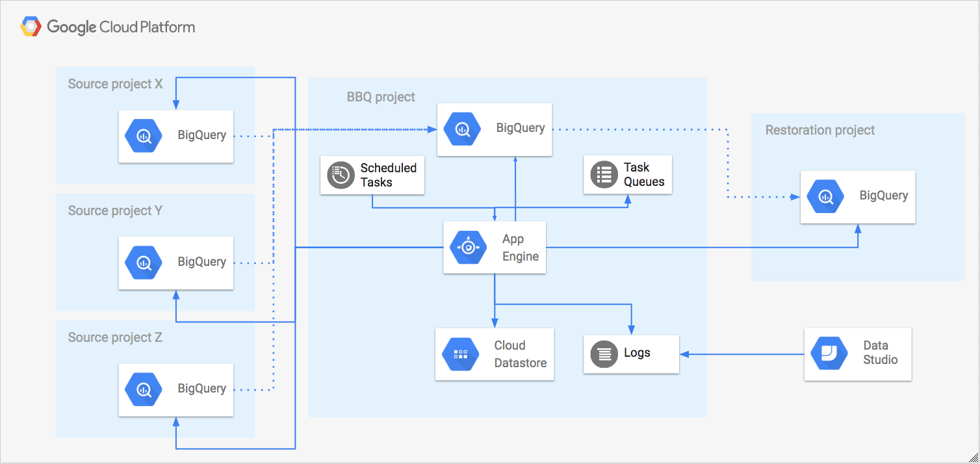The height and width of the screenshot is (464, 980).
Task: Click the 'Restoration project' label
Action: click(x=820, y=130)
